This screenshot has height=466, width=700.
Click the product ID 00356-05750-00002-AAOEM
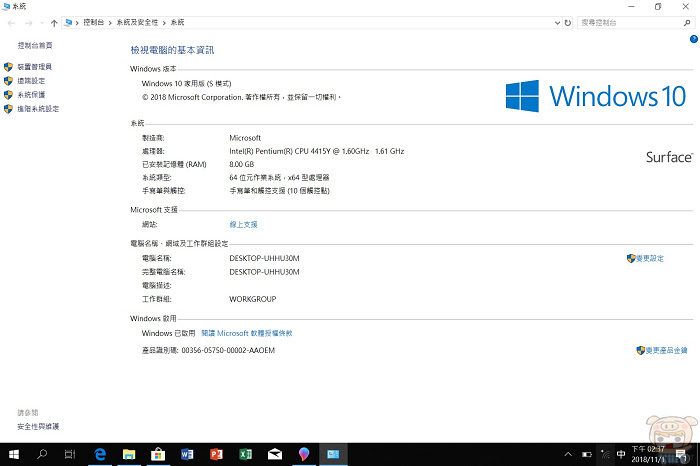pos(228,350)
